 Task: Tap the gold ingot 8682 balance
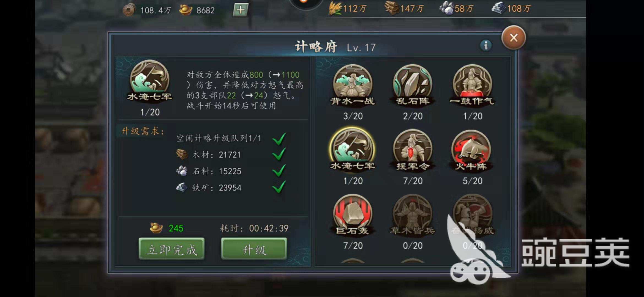(197, 10)
